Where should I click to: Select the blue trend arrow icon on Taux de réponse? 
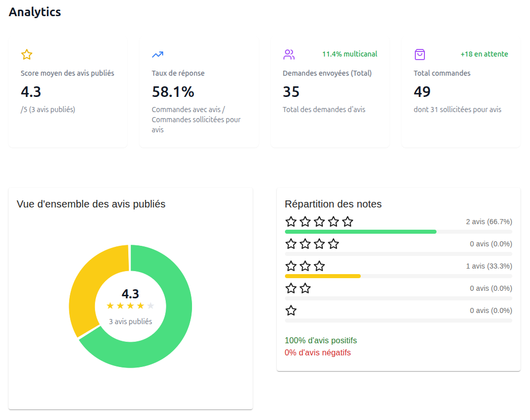(x=157, y=54)
